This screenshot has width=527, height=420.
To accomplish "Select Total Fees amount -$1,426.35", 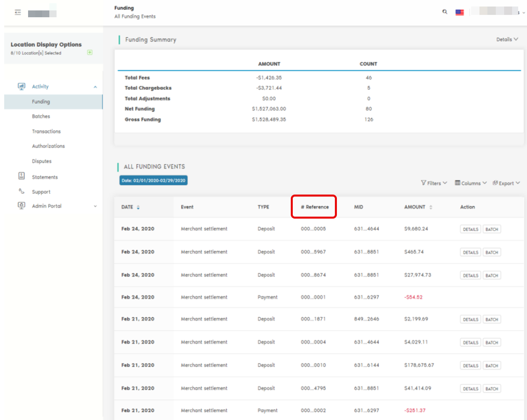I will (x=269, y=78).
